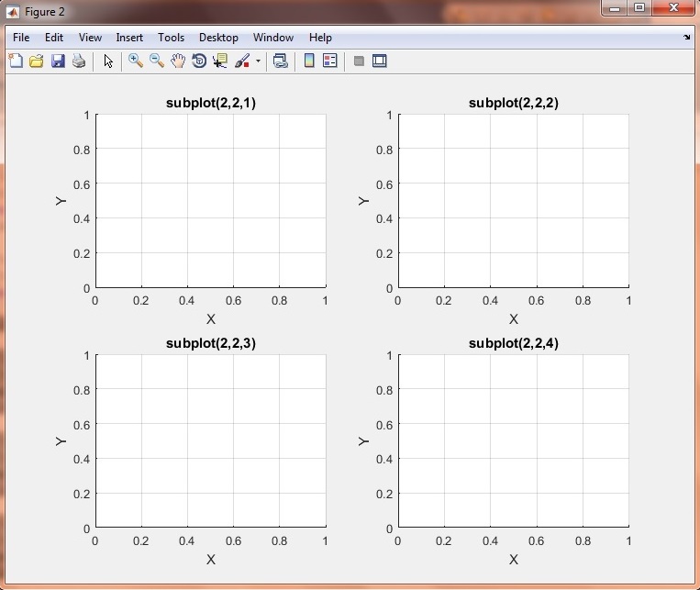Viewport: 700px width, 590px height.
Task: Open a file with the folder icon
Action: [x=37, y=61]
